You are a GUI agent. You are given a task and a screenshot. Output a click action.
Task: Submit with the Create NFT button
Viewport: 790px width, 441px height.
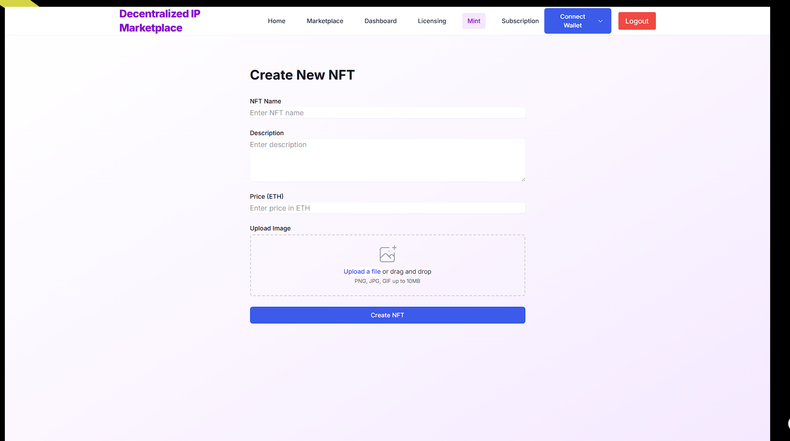(387, 315)
